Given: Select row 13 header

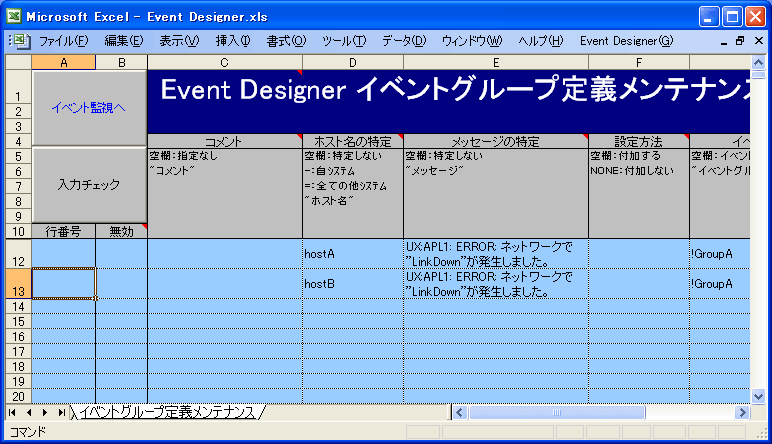Looking at the screenshot, I should (19, 284).
